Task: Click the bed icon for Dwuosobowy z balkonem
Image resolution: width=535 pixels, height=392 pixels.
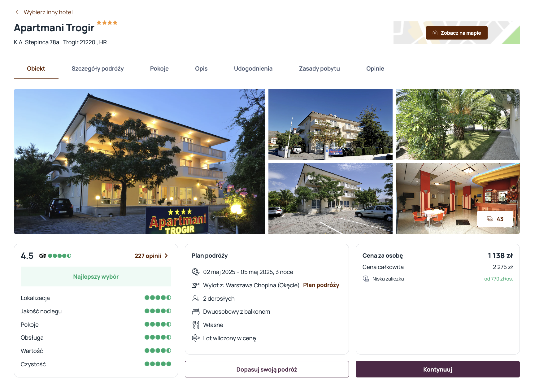Action: [x=196, y=311]
